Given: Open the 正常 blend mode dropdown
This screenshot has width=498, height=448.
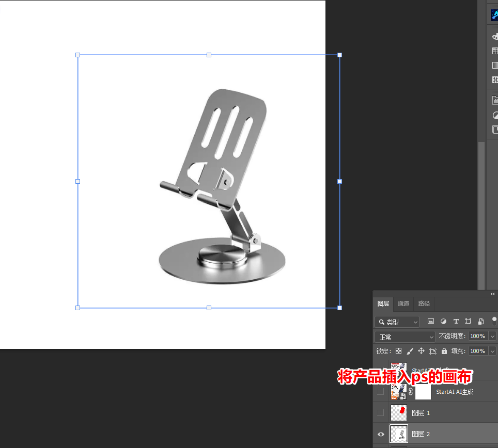Looking at the screenshot, I should (405, 337).
